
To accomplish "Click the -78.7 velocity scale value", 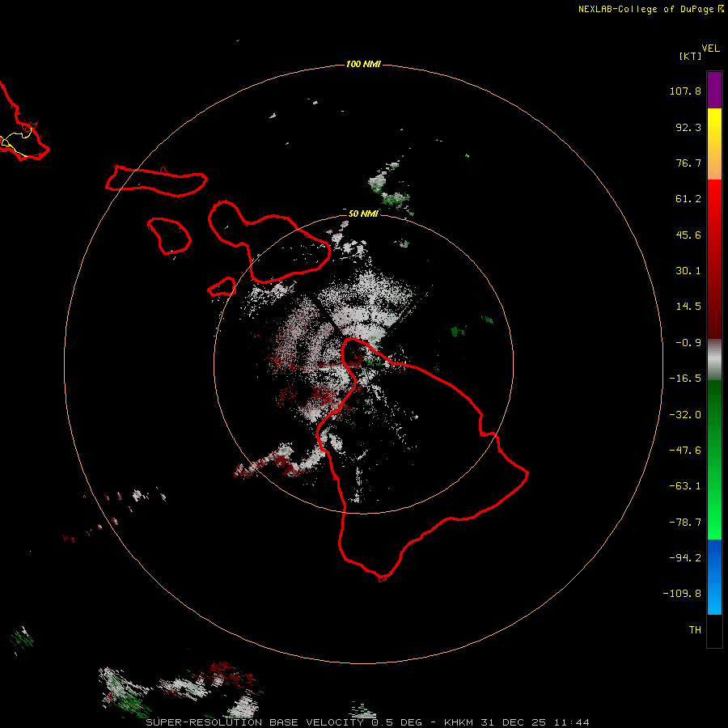I will pyautogui.click(x=685, y=523).
